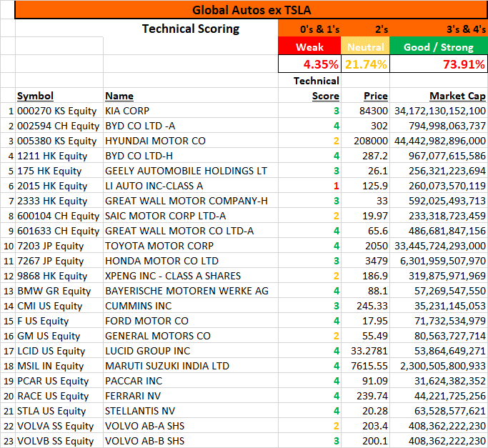Click Toyota's market cap 33,445,724,293,000
Image resolution: width=488 pixels, height=448 pixels.
439,246
